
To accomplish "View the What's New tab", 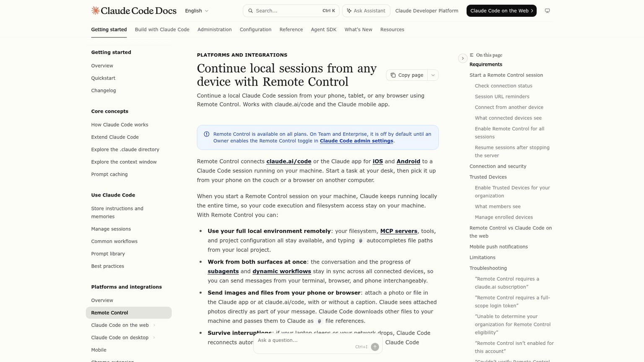I will click(358, 30).
